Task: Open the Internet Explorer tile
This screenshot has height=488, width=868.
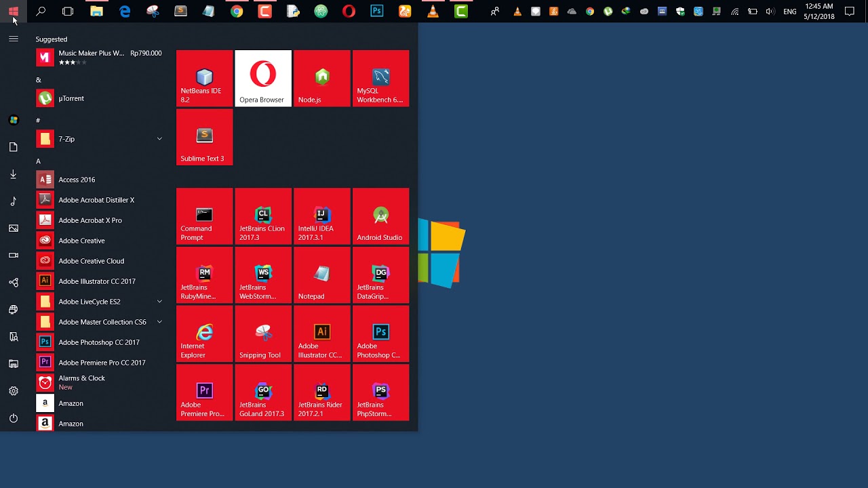Action: point(204,333)
